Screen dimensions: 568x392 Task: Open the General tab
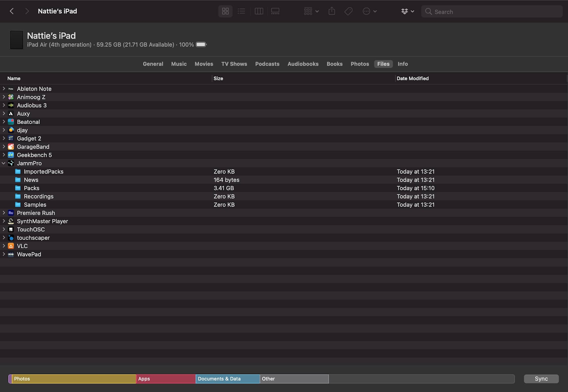tap(153, 64)
